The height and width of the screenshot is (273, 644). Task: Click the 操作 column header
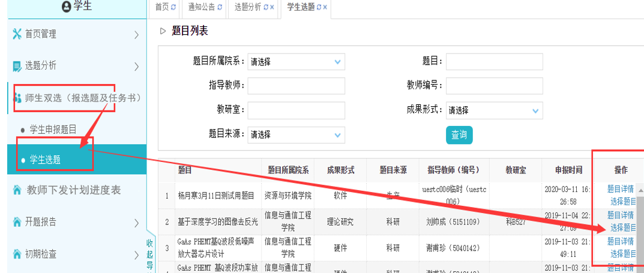click(621, 170)
